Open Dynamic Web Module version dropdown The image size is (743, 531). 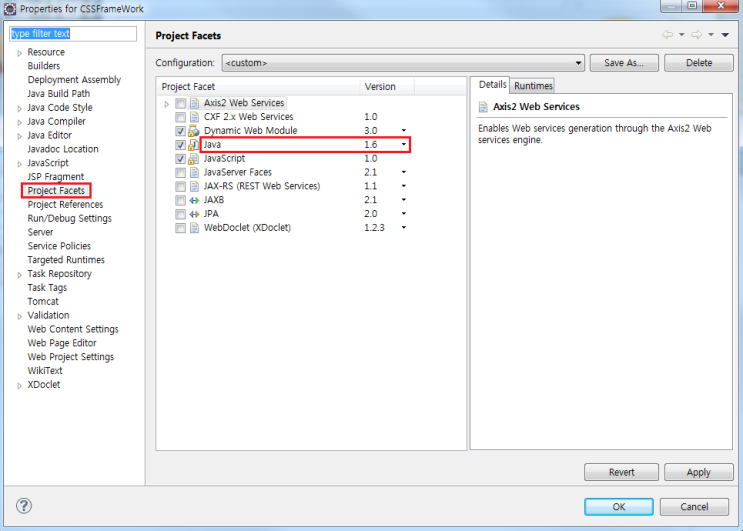click(404, 130)
